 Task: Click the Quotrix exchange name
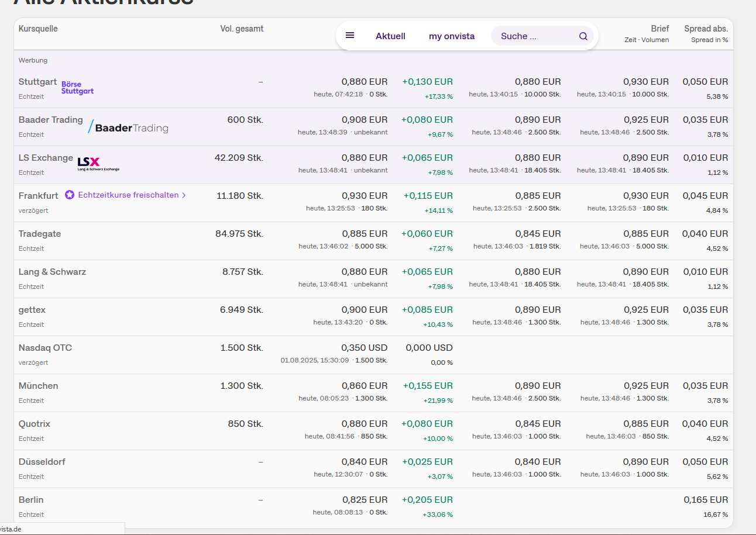35,424
